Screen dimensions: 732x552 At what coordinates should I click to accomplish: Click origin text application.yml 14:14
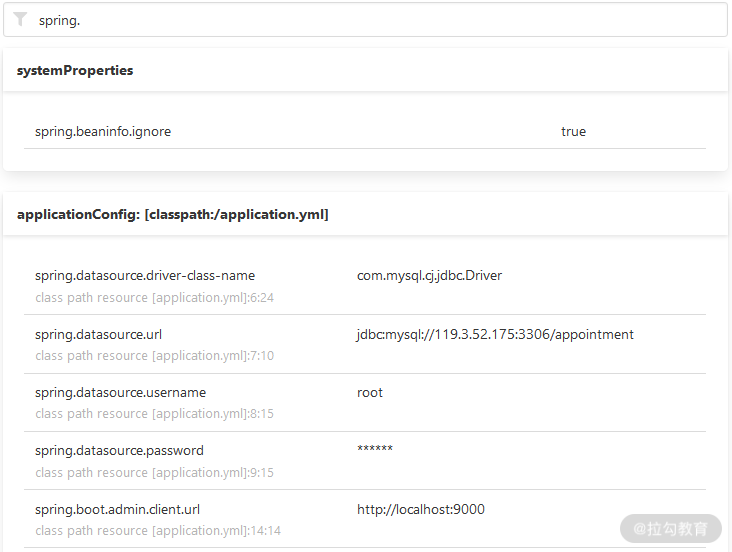click(x=157, y=531)
